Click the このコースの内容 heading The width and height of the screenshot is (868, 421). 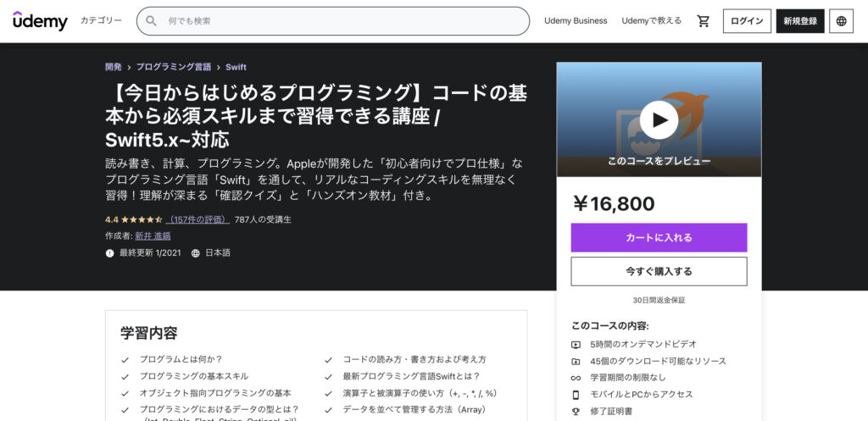click(610, 326)
